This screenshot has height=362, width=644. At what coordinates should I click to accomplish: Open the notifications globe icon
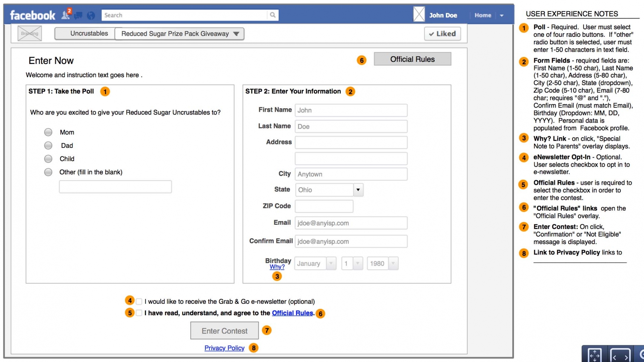pyautogui.click(x=91, y=15)
